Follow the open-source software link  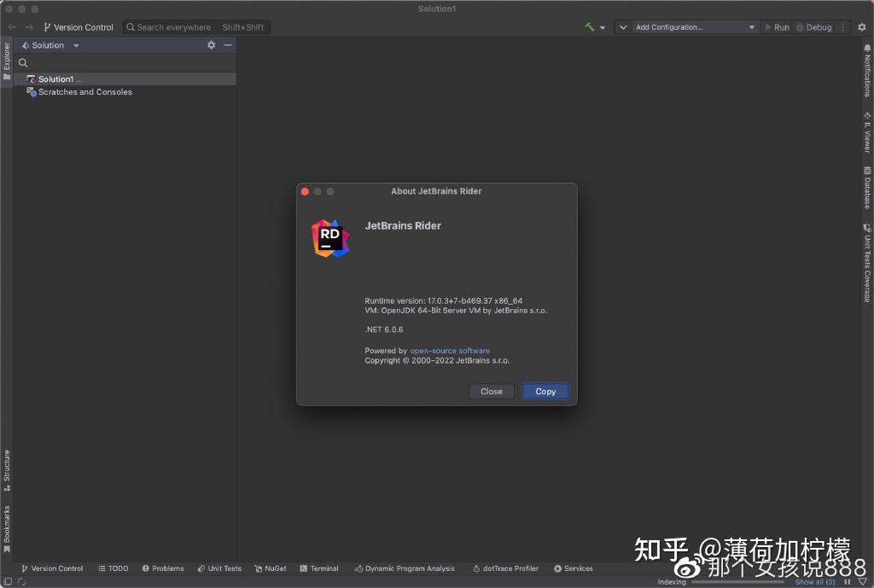(450, 350)
